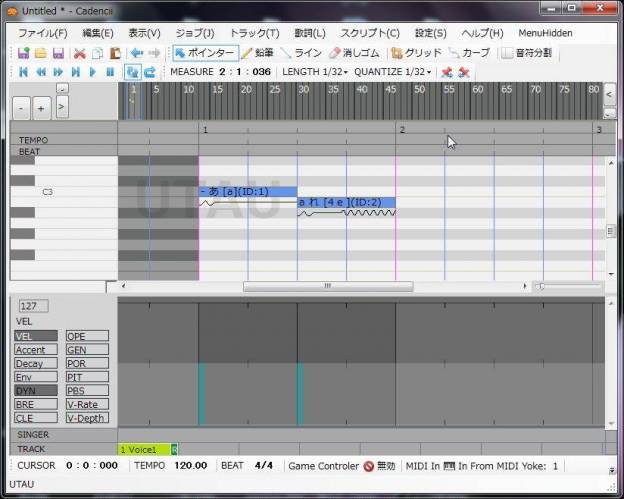Select the VEL control curve button
Viewport: 624px width, 499px height.
pyautogui.click(x=36, y=336)
